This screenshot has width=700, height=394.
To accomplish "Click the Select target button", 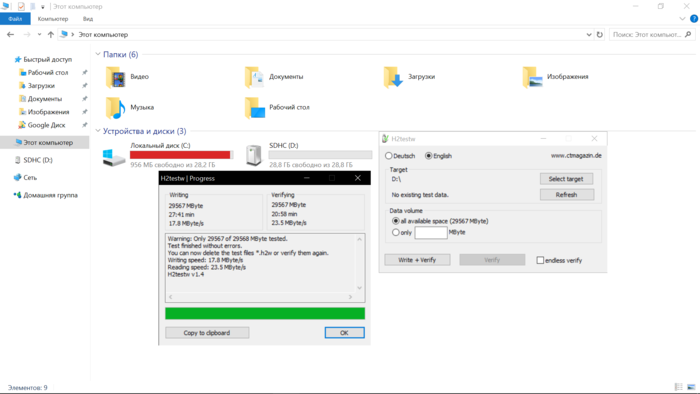I will (x=566, y=179).
